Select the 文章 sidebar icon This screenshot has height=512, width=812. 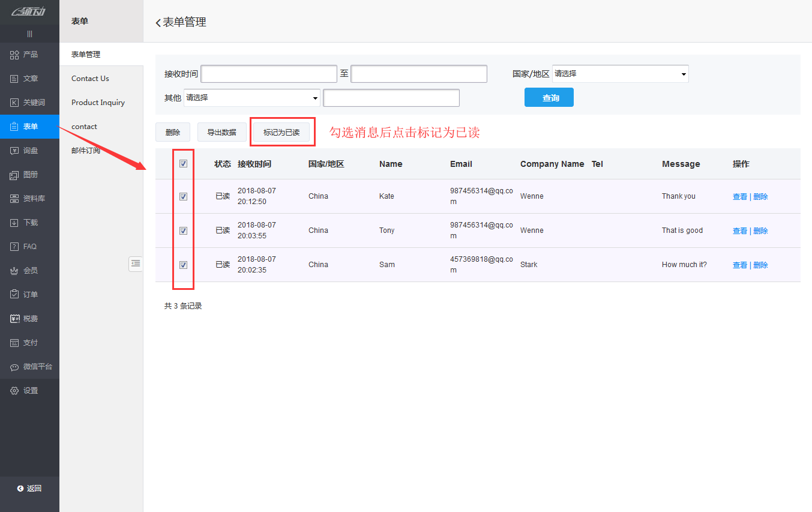click(x=29, y=79)
